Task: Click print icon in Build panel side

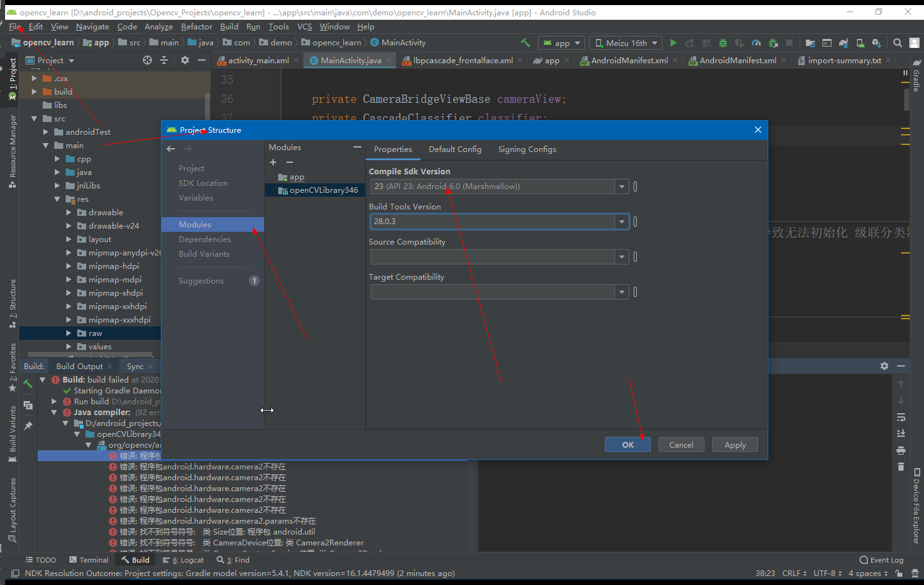Action: pyautogui.click(x=901, y=450)
